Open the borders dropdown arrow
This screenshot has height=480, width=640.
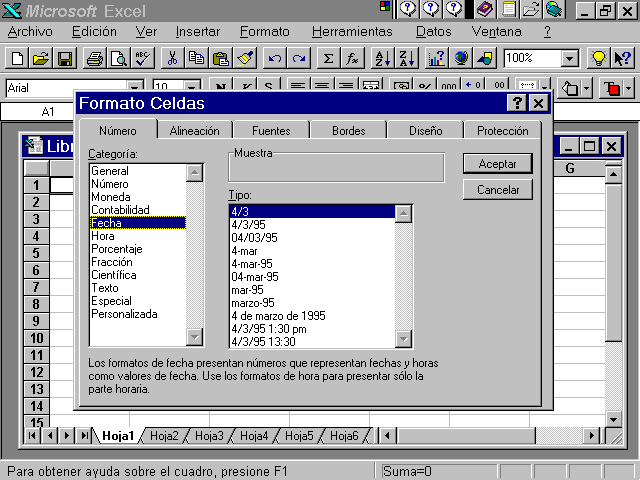[545, 86]
